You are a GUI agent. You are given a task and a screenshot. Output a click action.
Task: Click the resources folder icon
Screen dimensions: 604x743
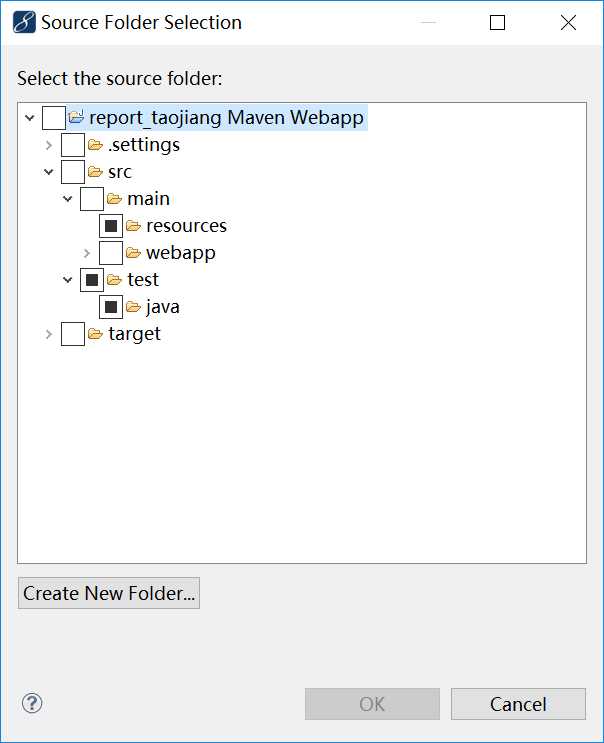[134, 226]
